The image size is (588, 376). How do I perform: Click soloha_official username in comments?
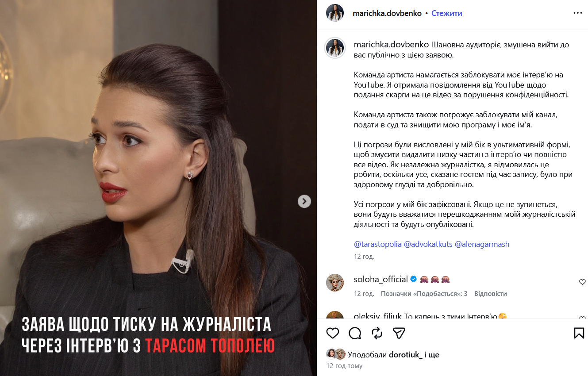coord(381,279)
